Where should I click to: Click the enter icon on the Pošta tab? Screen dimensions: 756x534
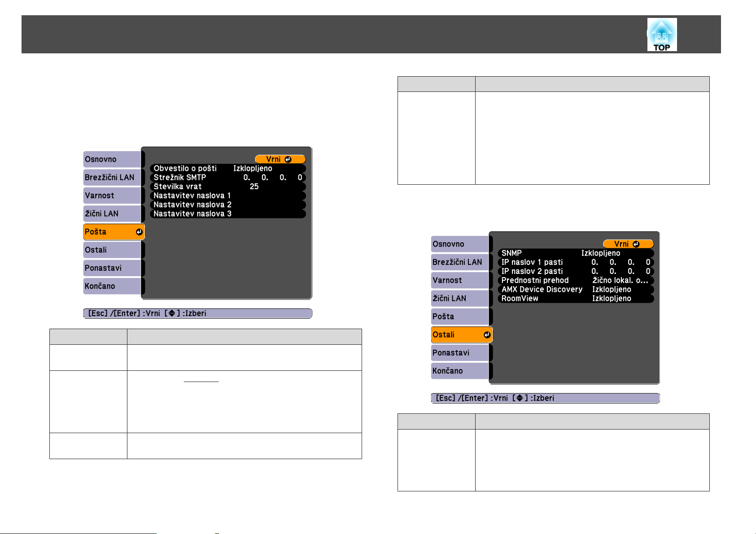coord(139,232)
